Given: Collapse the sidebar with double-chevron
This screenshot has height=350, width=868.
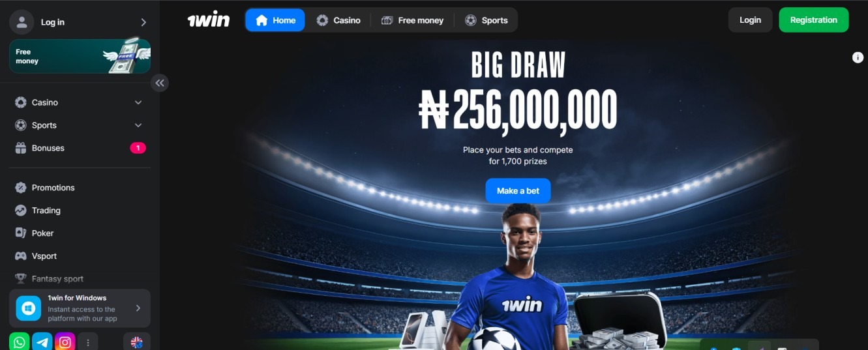Looking at the screenshot, I should [x=160, y=83].
